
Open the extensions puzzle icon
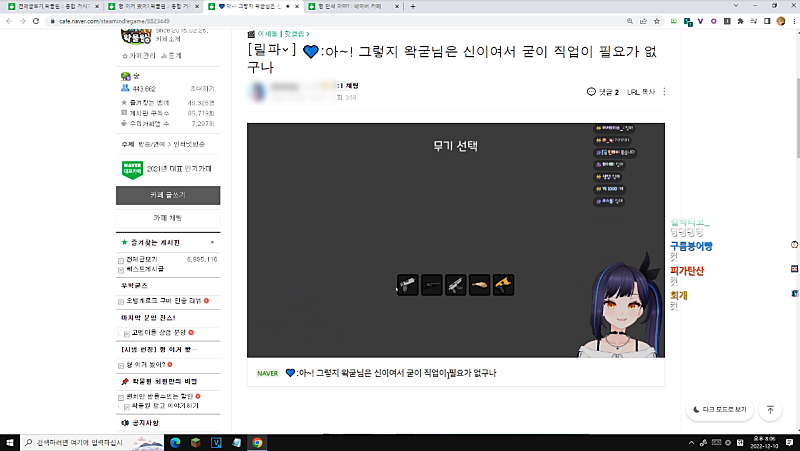(x=740, y=21)
